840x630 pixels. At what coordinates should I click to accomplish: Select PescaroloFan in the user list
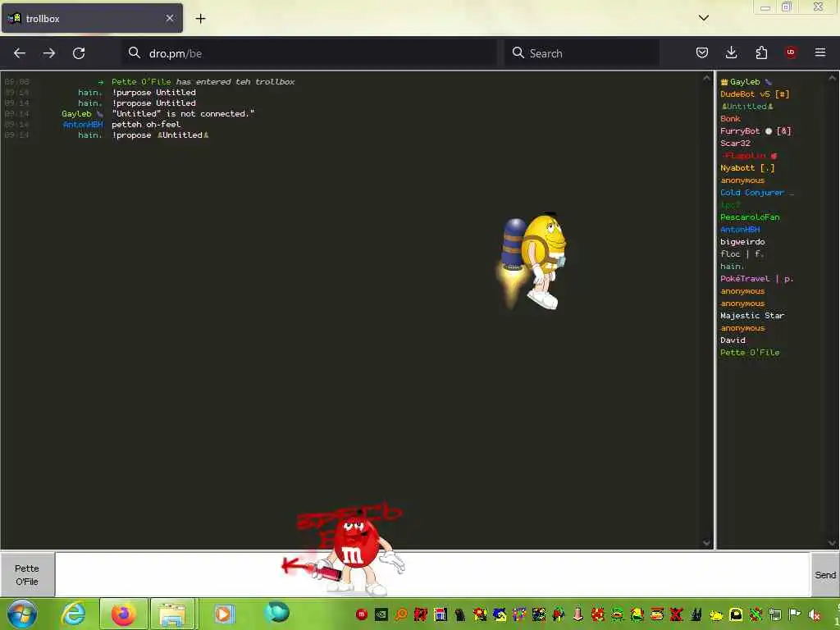pos(750,217)
